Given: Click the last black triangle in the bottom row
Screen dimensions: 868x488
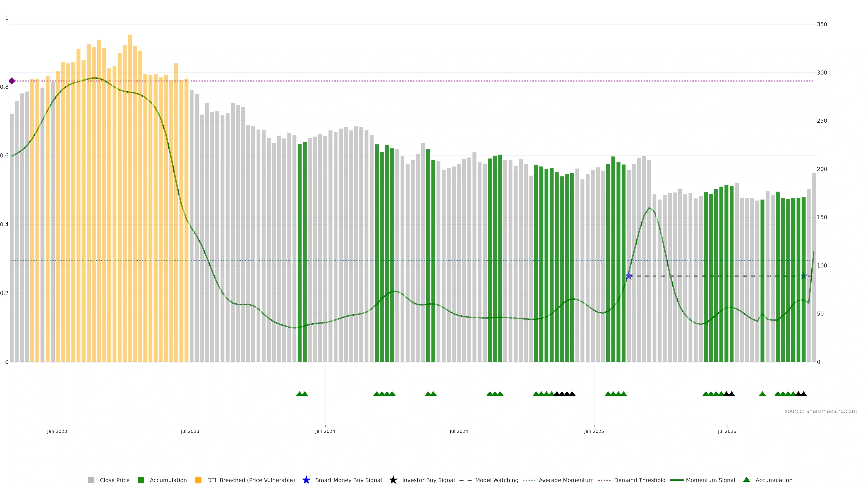Looking at the screenshot, I should pyautogui.click(x=804, y=394).
